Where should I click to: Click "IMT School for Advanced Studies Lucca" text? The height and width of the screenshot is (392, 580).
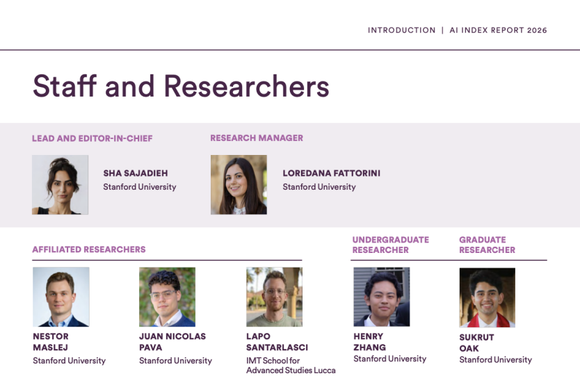coord(291,366)
